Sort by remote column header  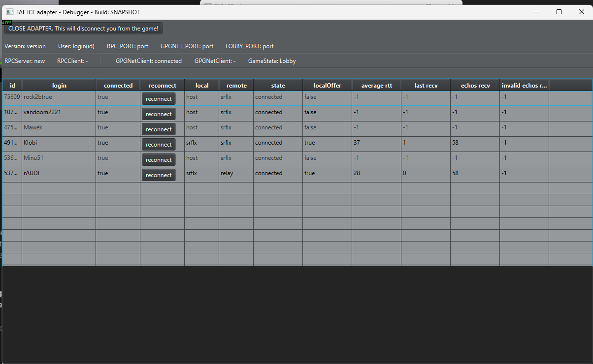tap(236, 85)
